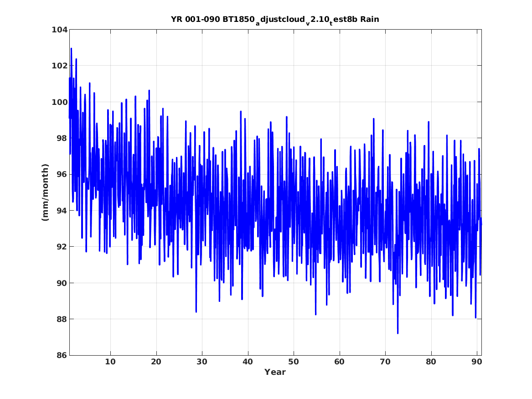Click x-axis tick label 20
This screenshot has width=532, height=399.
click(156, 362)
